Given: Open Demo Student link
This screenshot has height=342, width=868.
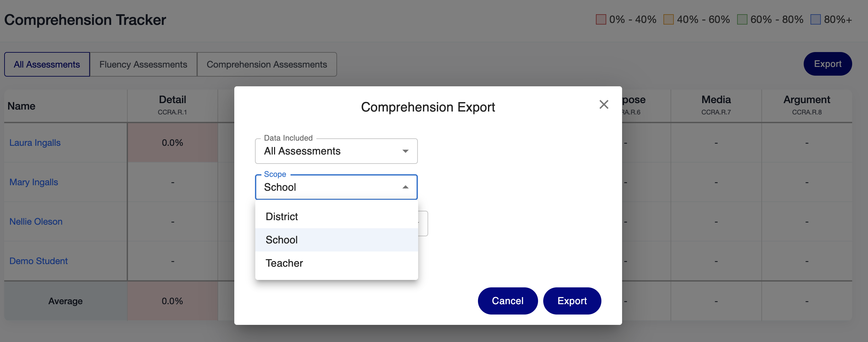Looking at the screenshot, I should (x=38, y=261).
